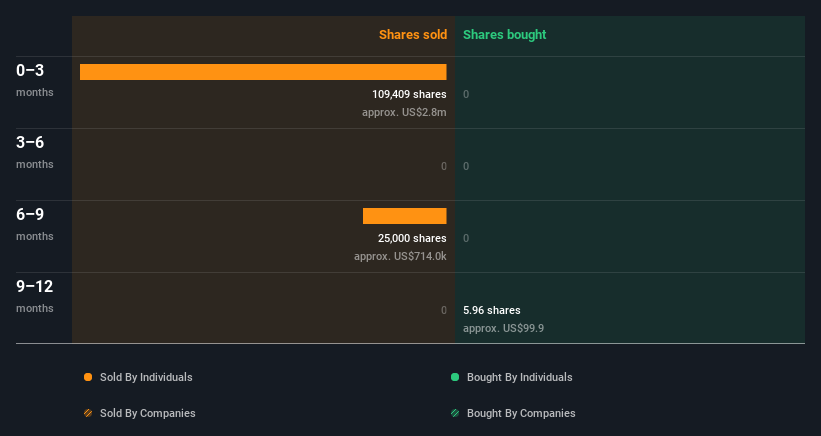Click the Shares bought column header

[504, 35]
